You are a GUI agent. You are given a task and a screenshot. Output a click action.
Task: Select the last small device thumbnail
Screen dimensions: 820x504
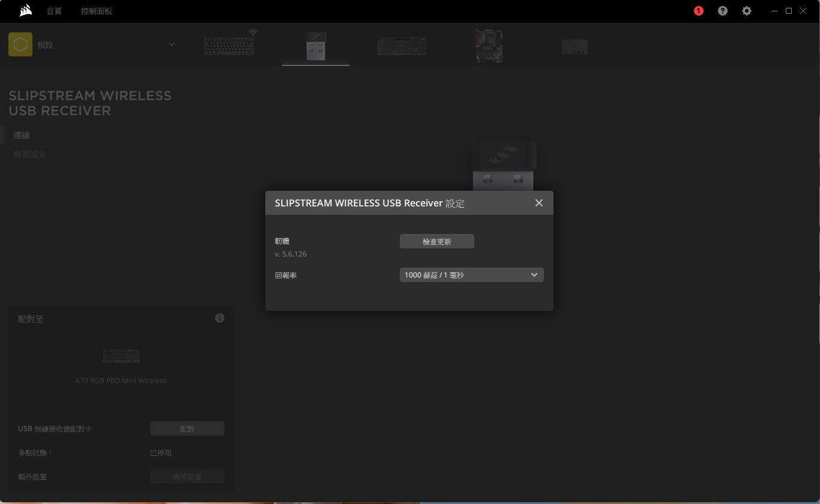pos(574,46)
